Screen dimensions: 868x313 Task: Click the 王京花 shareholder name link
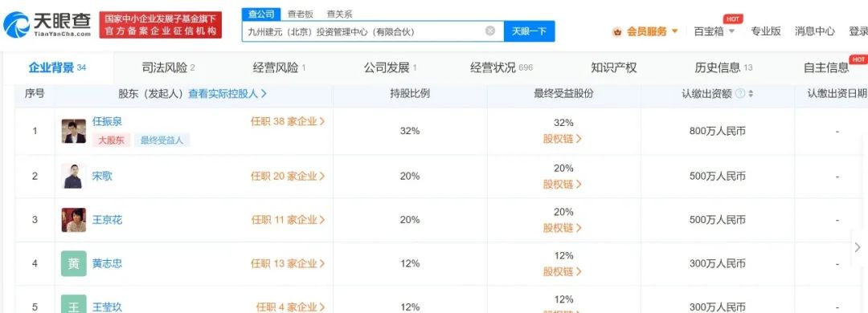point(108,220)
